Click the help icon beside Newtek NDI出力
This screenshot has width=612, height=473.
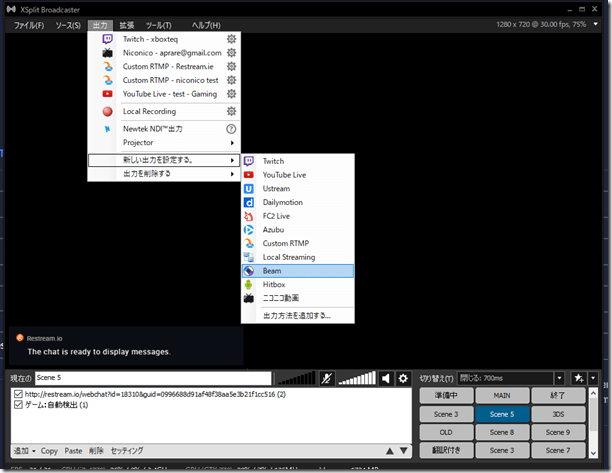(231, 129)
